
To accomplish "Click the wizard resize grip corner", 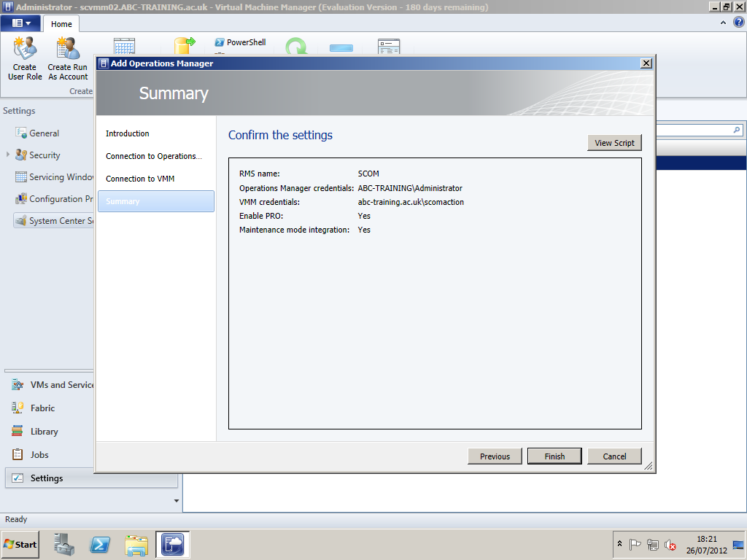I will click(649, 466).
